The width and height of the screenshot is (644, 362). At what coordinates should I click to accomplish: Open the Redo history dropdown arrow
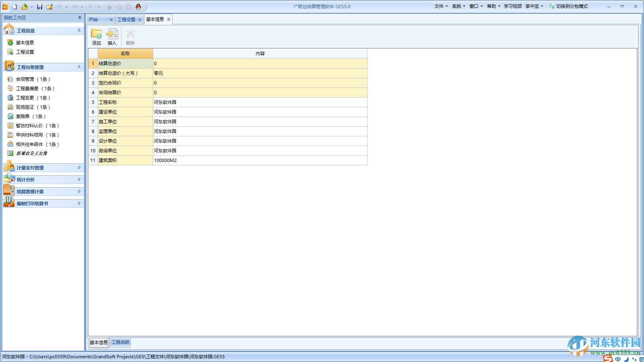point(82,7)
